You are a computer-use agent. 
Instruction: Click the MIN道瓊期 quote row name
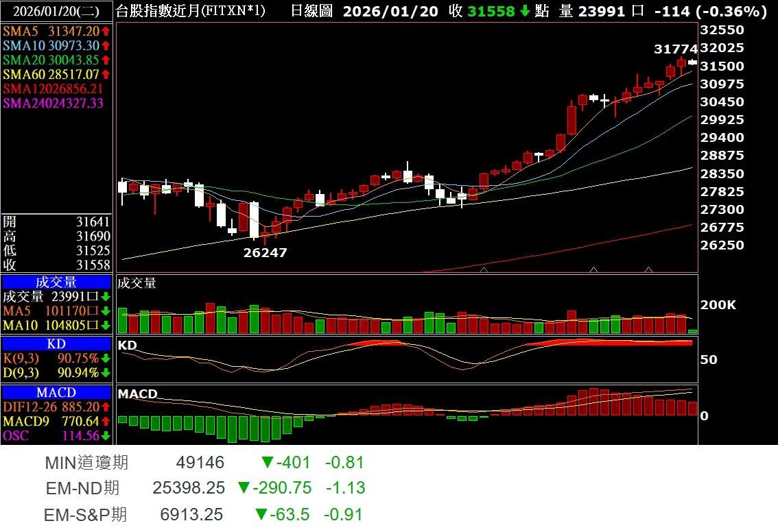point(86,463)
